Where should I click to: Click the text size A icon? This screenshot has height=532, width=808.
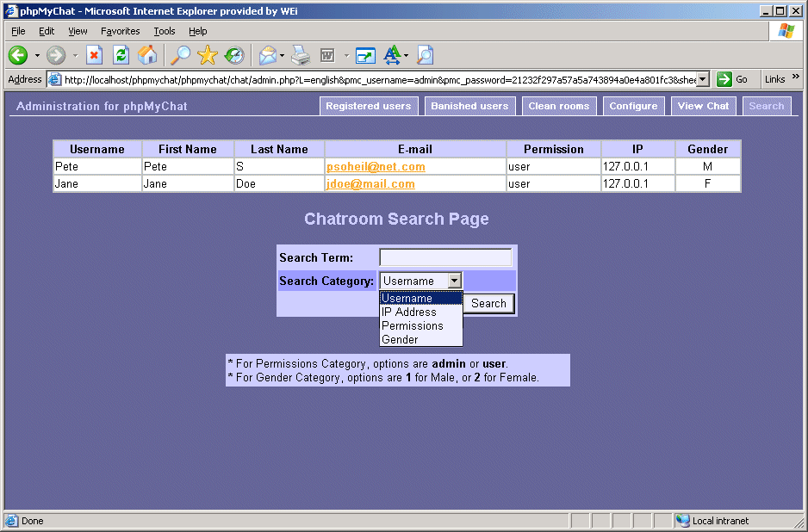392,55
